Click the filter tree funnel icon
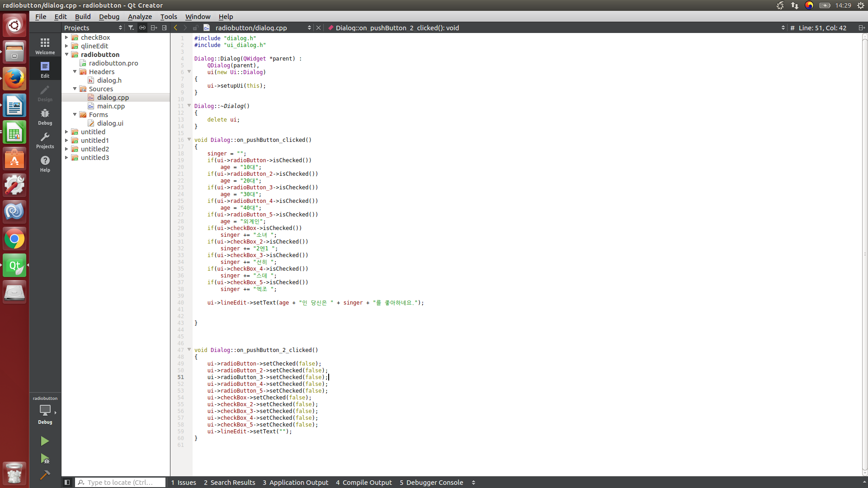 coord(131,28)
